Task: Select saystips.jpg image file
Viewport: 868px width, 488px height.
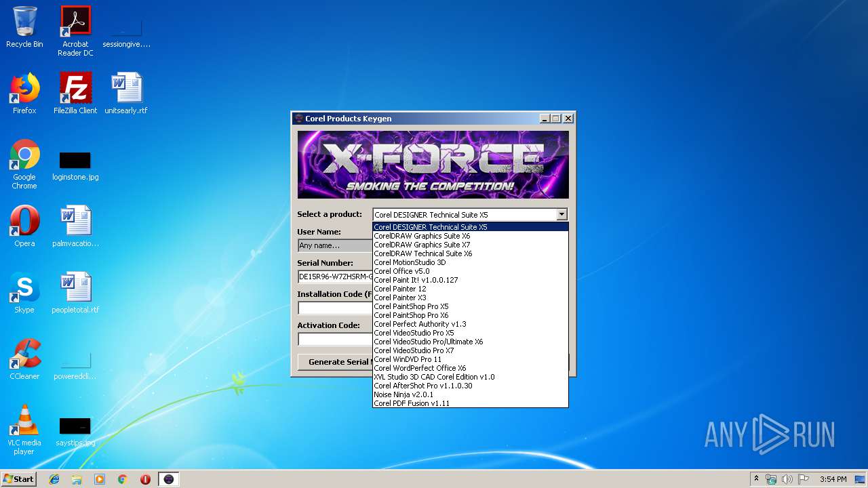Action: pos(75,432)
